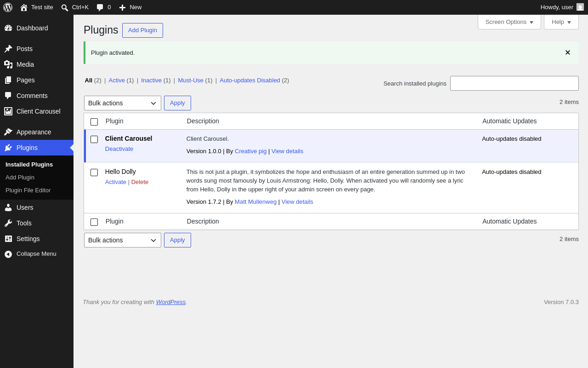Click the bottom Apply button
Viewport: 588px width, 368px height.
[x=177, y=240]
